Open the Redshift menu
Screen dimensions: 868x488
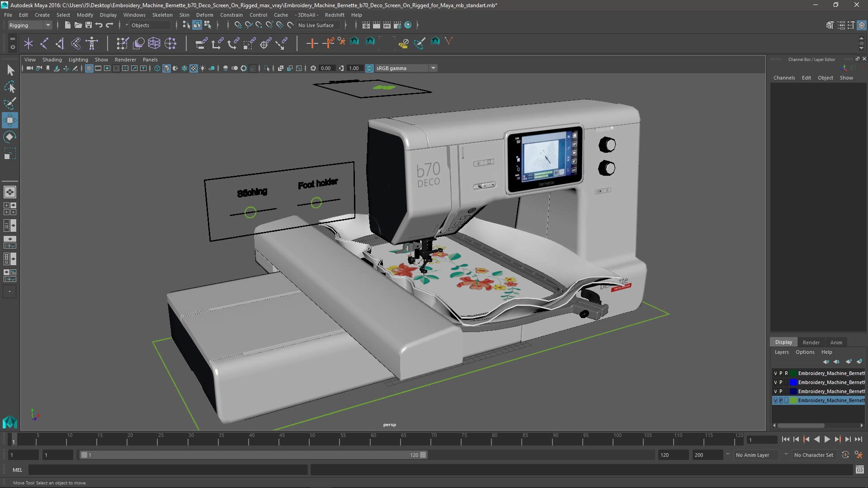click(335, 15)
